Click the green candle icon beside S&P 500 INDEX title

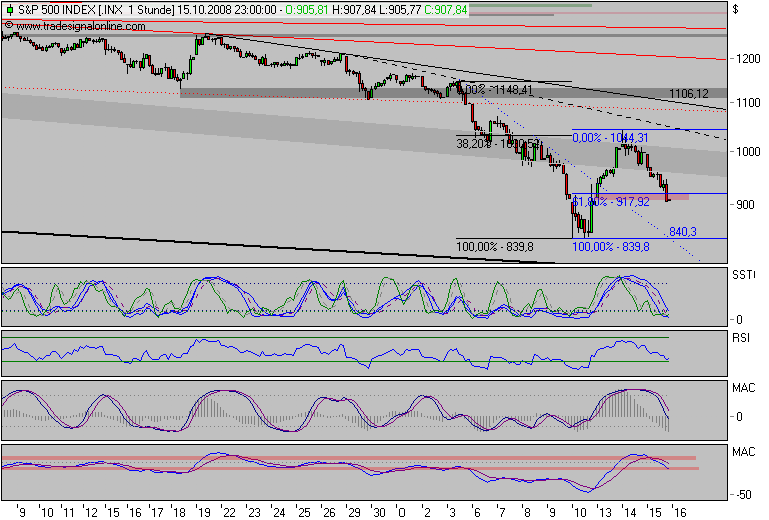10,10
